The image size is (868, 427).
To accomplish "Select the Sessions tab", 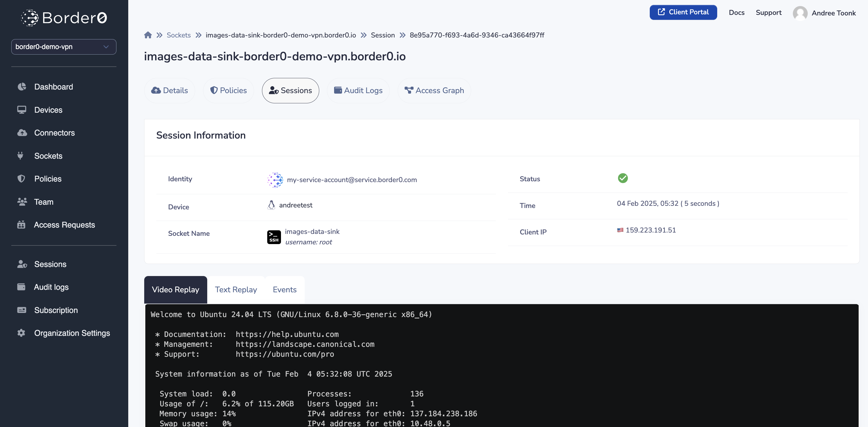I will click(x=290, y=91).
